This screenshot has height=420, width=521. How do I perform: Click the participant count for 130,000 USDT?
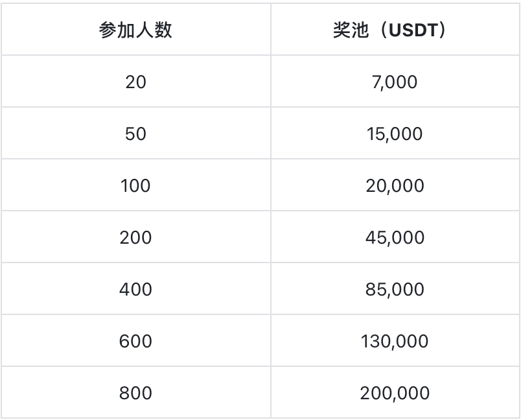point(135,341)
